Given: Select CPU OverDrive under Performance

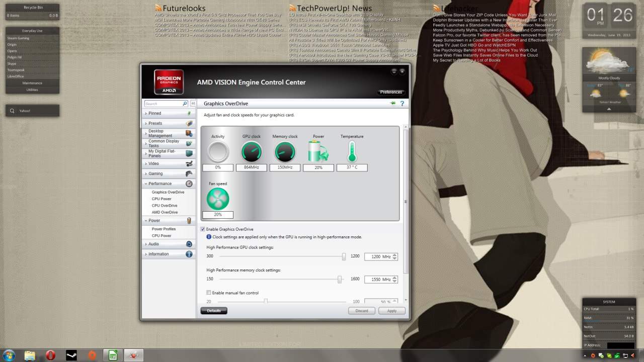Looking at the screenshot, I should coord(165,206).
